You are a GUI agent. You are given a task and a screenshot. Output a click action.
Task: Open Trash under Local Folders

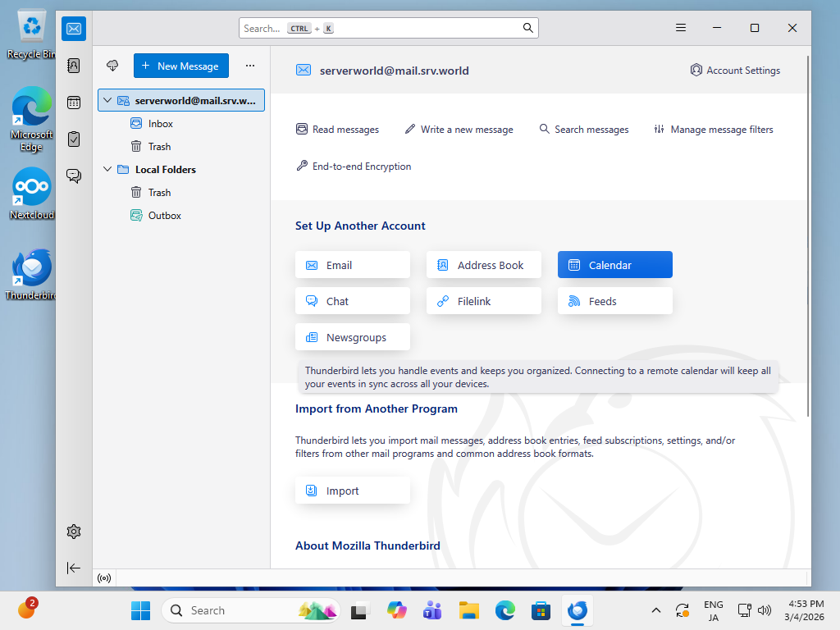click(181, 192)
